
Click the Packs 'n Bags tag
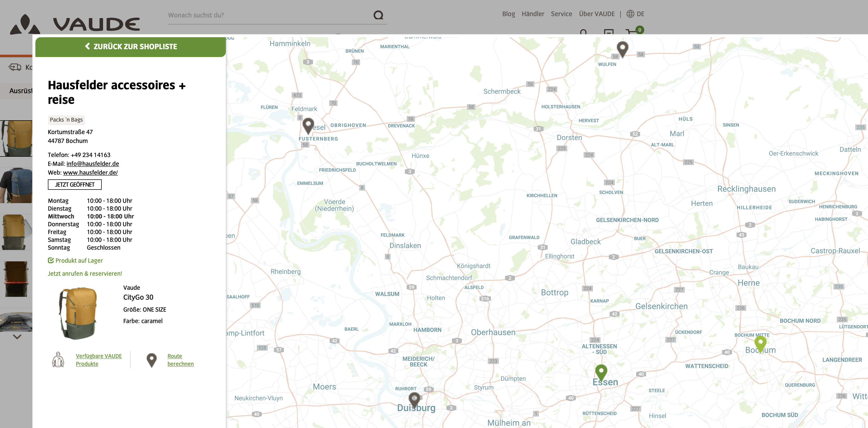pyautogui.click(x=66, y=120)
